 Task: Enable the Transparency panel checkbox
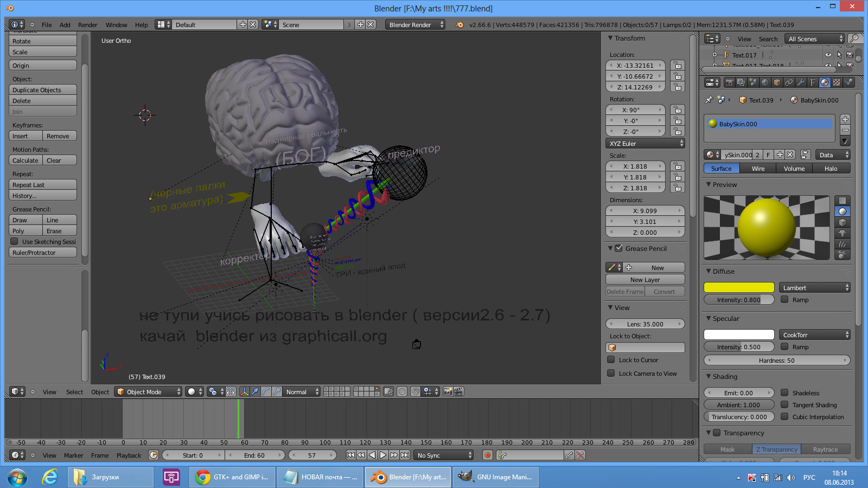717,433
